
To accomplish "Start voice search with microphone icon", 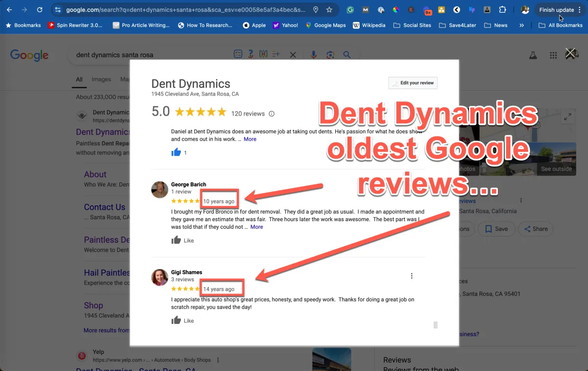I will pos(314,55).
